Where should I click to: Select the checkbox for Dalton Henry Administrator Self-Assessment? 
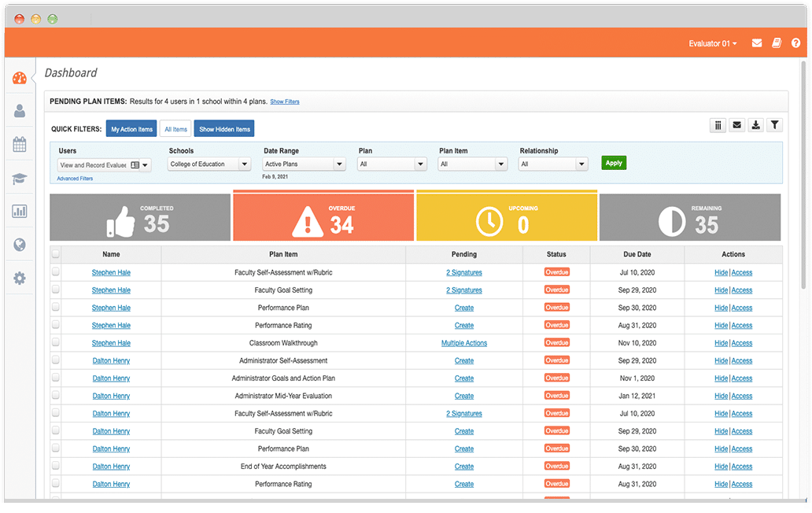(55, 360)
